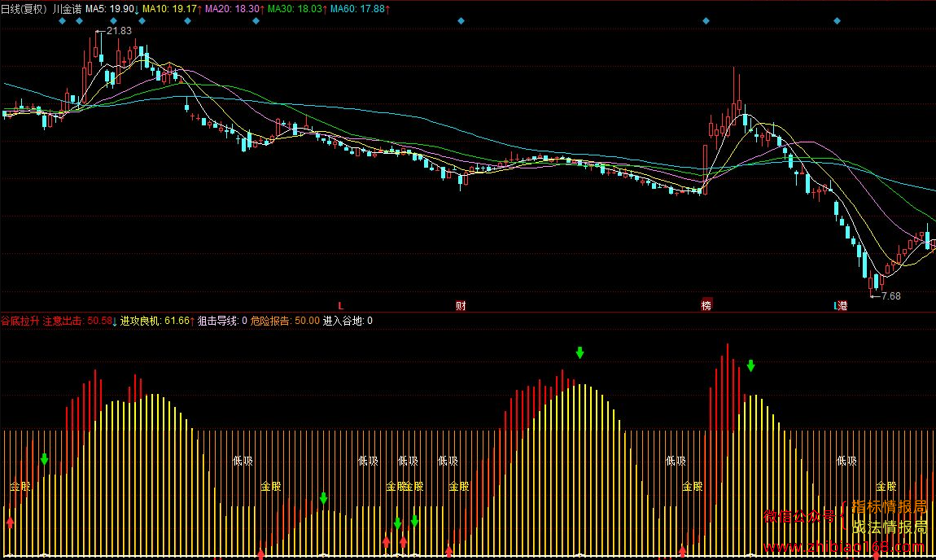Click the 危险报告: 50.00 indicator value
Screen dimensions: 936x560
point(285,321)
